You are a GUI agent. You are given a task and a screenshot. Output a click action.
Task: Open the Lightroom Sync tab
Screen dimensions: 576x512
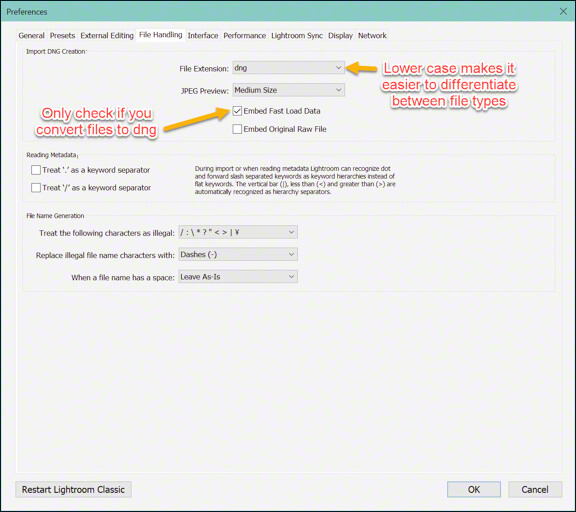[297, 36]
